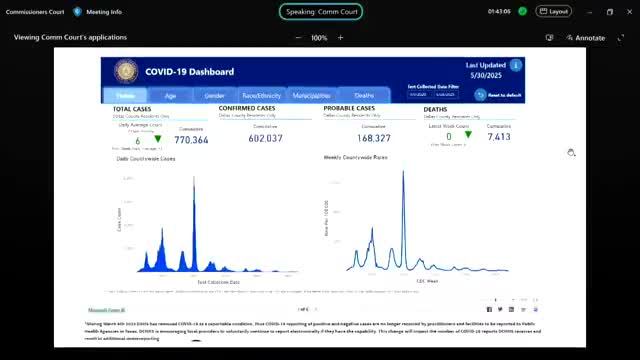
Task: Click the Reset to default circular icon
Action: pos(480,95)
